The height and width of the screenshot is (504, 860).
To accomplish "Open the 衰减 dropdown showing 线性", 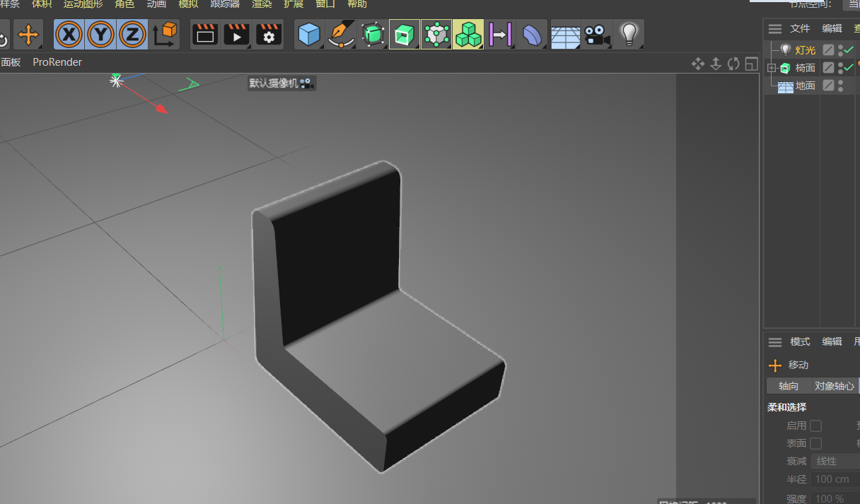I will pyautogui.click(x=835, y=461).
